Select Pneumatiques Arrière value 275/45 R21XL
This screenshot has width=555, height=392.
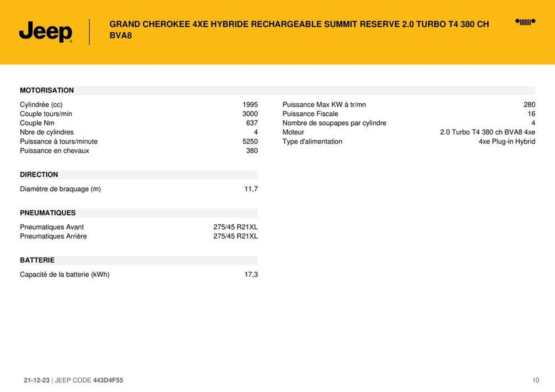pos(236,236)
